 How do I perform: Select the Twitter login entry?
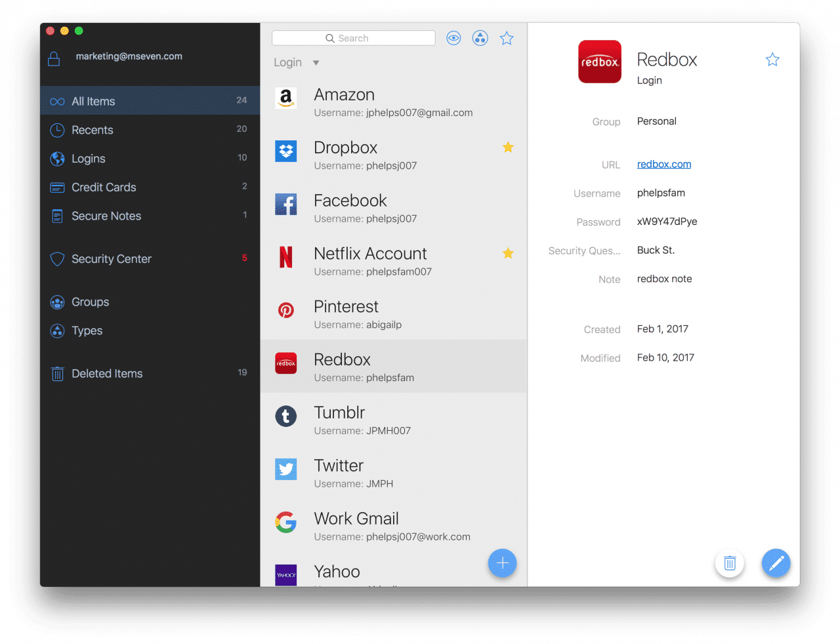tap(394, 473)
